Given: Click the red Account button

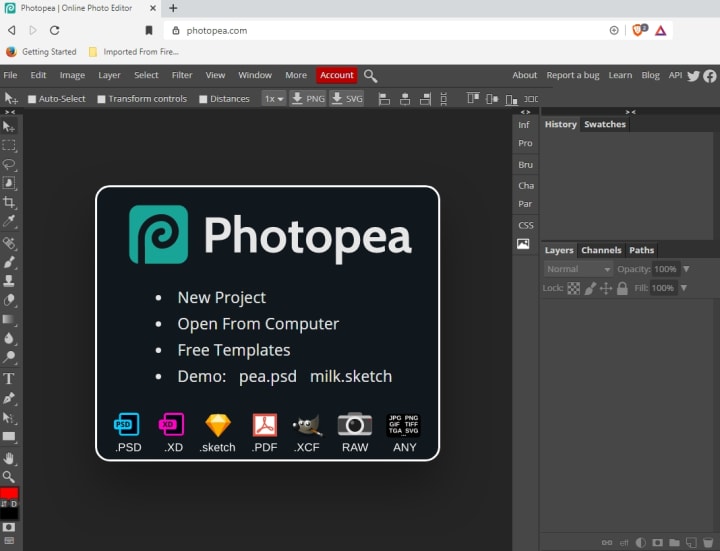Looking at the screenshot, I should pyautogui.click(x=337, y=75).
